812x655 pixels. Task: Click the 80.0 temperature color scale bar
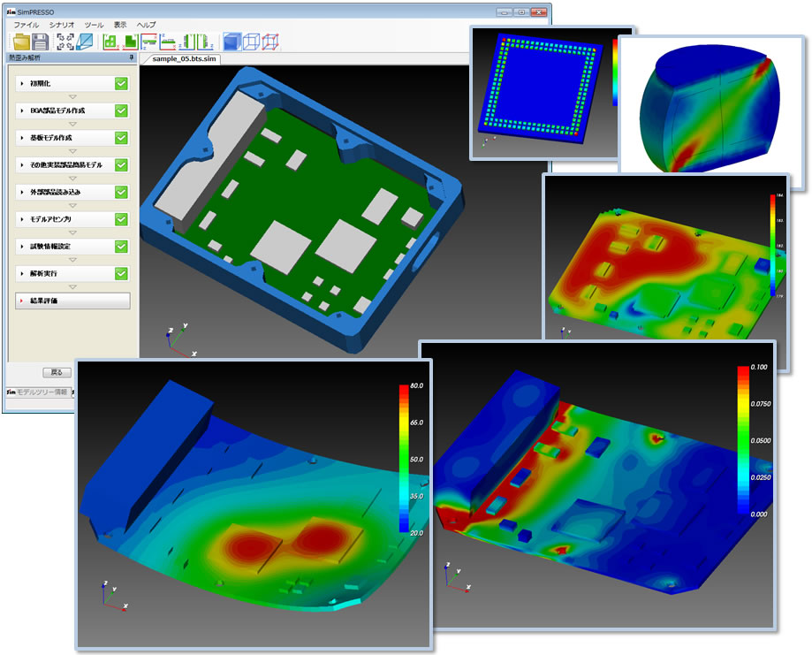(x=404, y=458)
